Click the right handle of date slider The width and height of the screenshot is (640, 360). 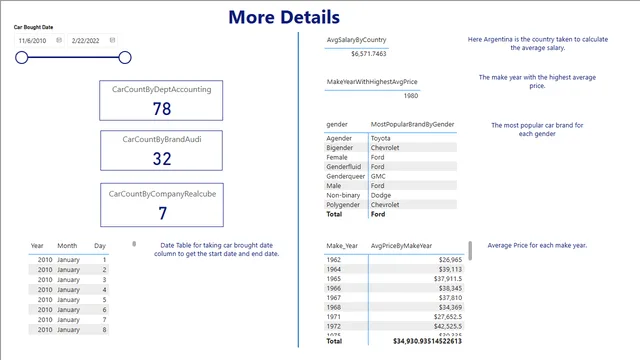coord(125,58)
